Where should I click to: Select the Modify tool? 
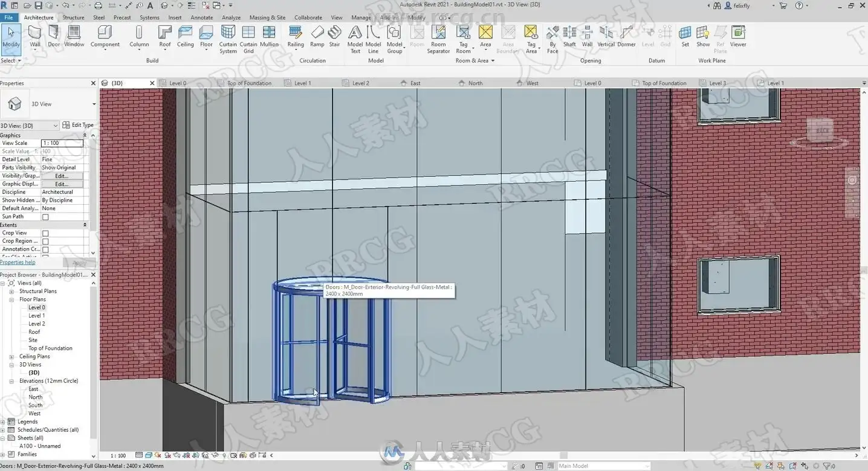11,37
